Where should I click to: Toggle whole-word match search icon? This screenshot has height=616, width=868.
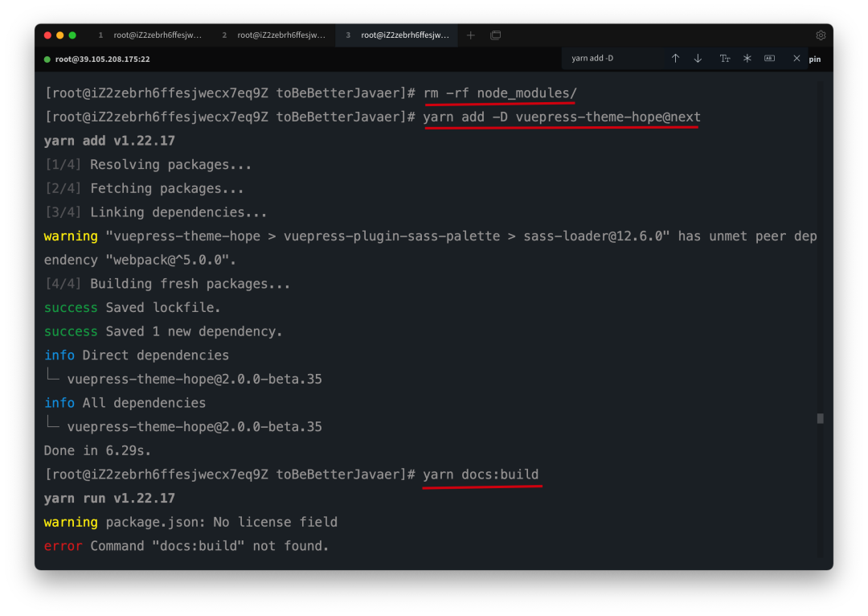(769, 58)
